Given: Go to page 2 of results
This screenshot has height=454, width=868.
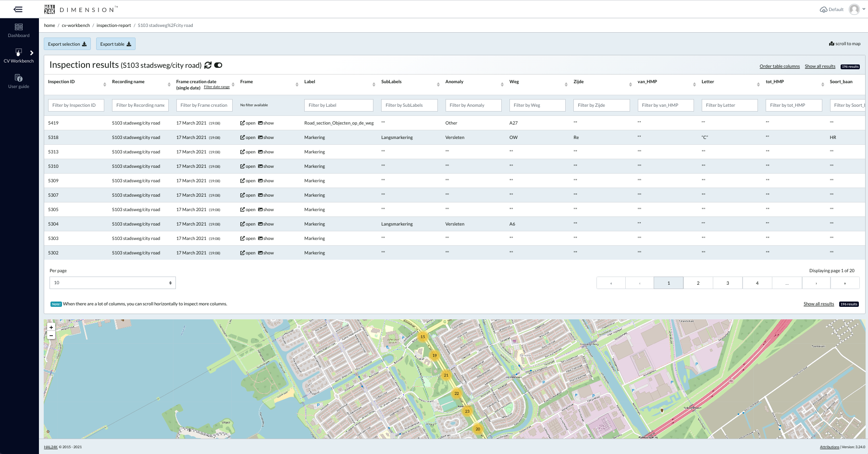Looking at the screenshot, I should 698,283.
